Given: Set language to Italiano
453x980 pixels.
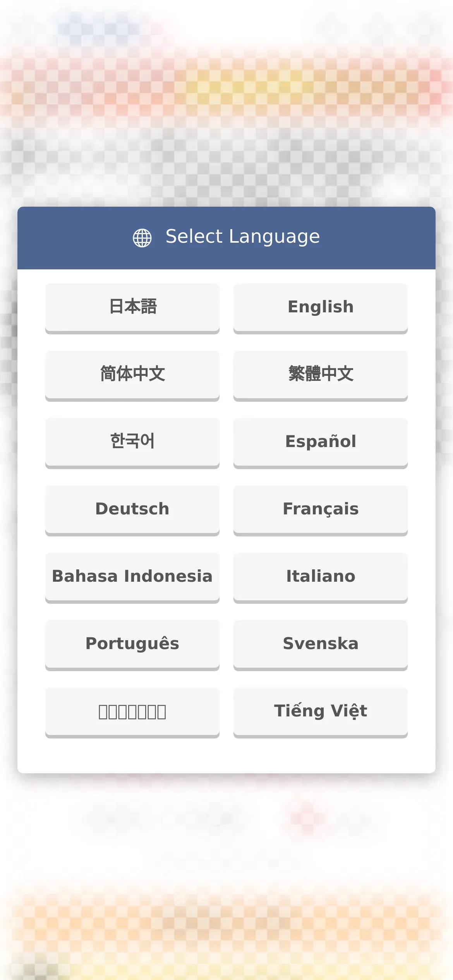Looking at the screenshot, I should pos(321,578).
